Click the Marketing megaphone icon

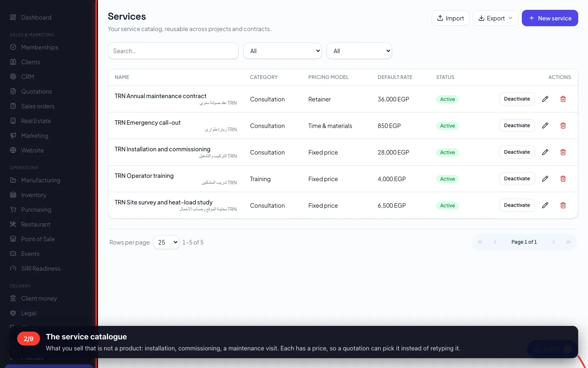tap(13, 136)
